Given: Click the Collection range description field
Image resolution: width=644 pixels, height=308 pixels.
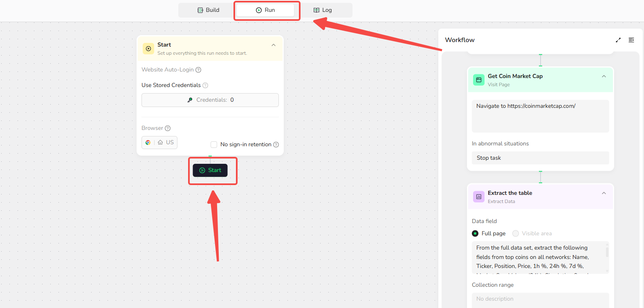Looking at the screenshot, I should (540, 299).
